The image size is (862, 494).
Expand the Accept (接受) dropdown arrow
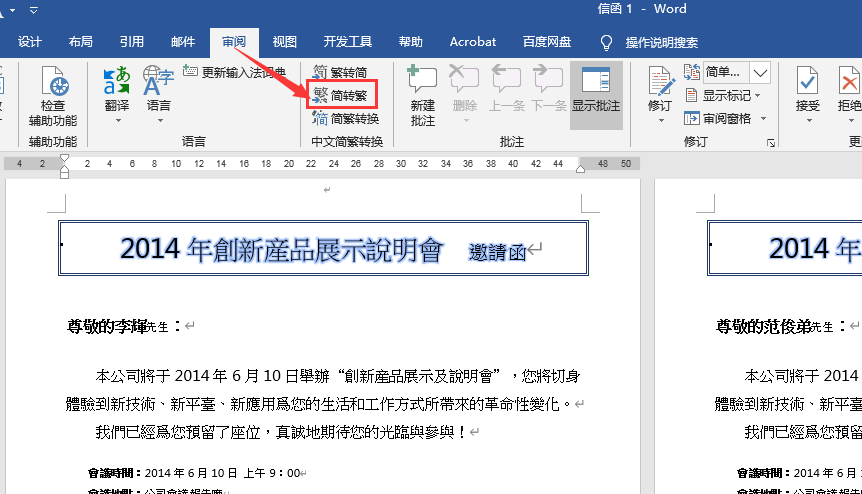[808, 120]
